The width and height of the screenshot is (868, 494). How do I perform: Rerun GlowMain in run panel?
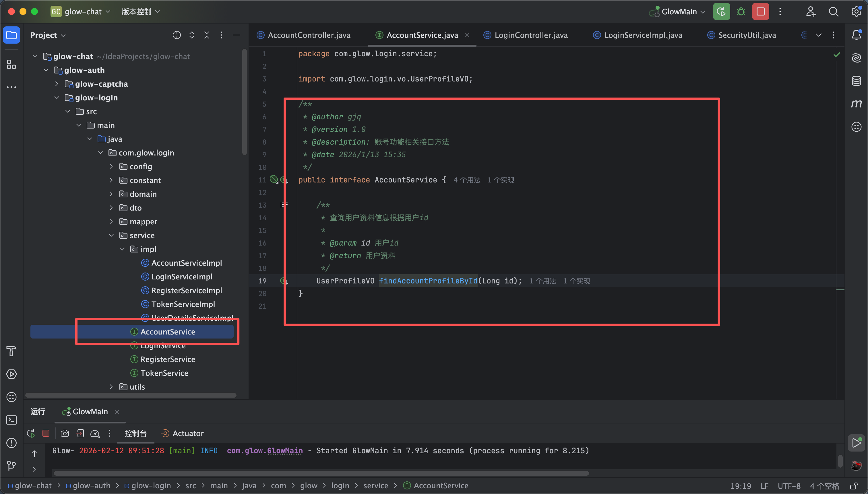coord(31,433)
